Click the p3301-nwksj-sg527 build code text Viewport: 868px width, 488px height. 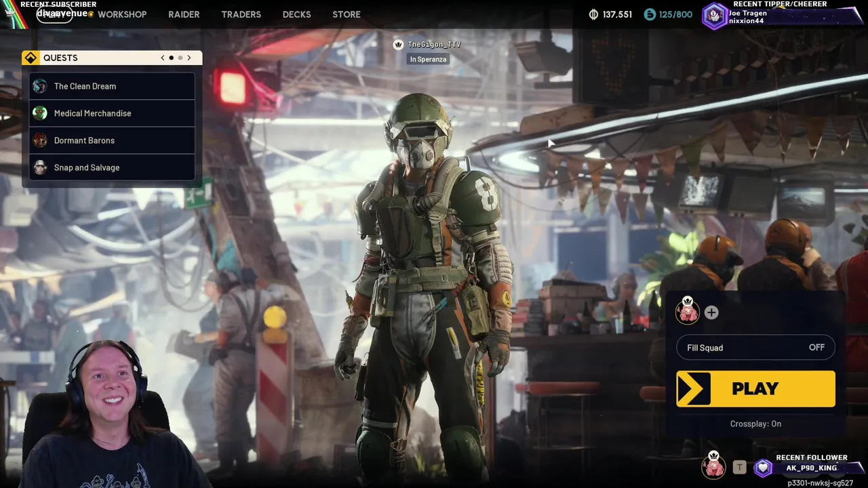point(820,483)
